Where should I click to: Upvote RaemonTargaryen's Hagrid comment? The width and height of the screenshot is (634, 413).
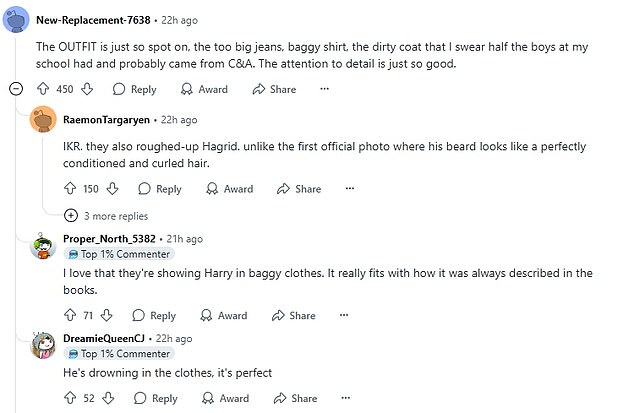[x=70, y=189]
